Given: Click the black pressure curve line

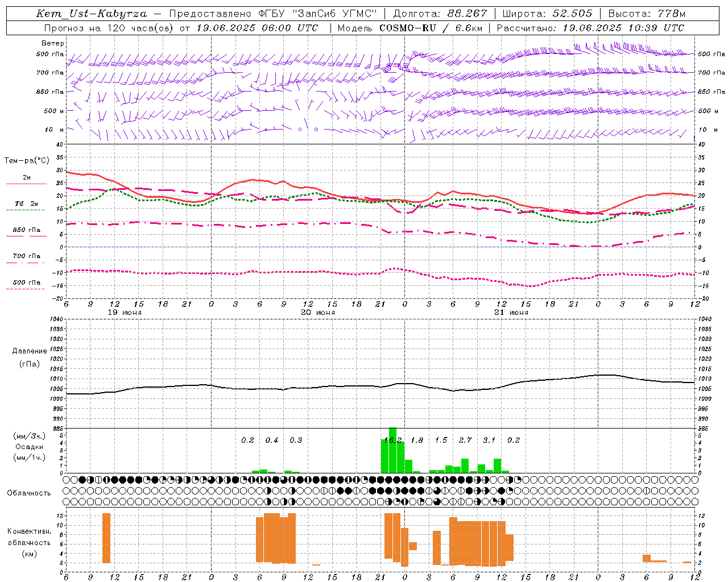Looking at the screenshot, I should click(380, 386).
